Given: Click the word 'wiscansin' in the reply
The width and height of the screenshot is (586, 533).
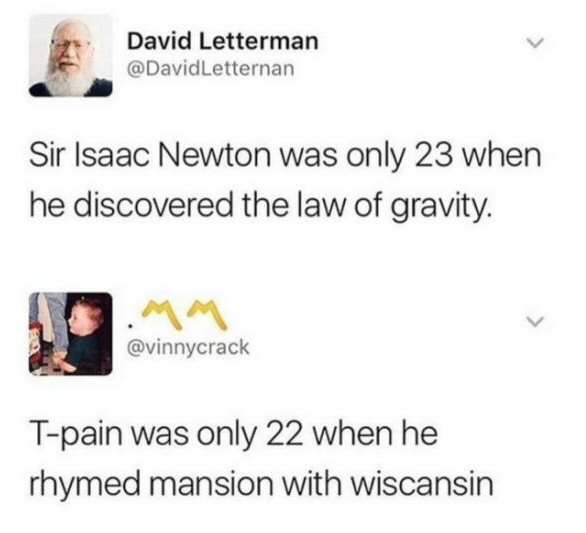Looking at the screenshot, I should coord(423,484).
